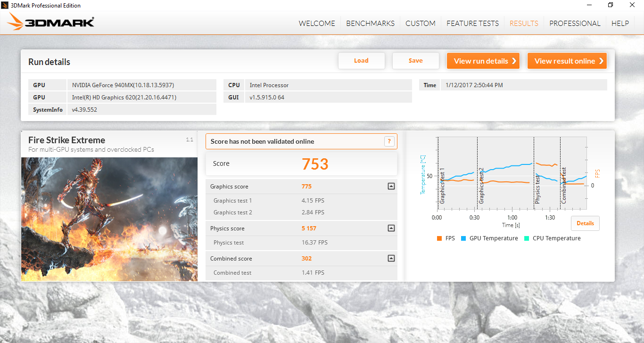Viewport: 644px width, 343px height.
Task: Open the HELP tab
Action: pos(620,24)
